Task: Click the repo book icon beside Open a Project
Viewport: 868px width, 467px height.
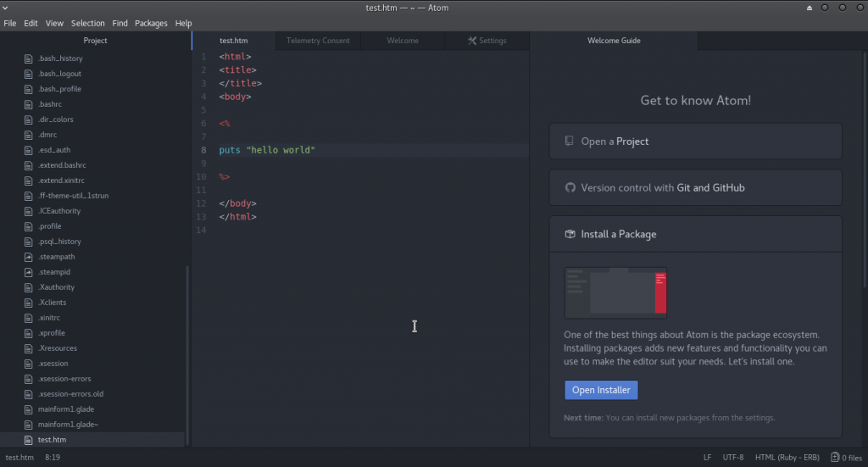Action: click(570, 142)
